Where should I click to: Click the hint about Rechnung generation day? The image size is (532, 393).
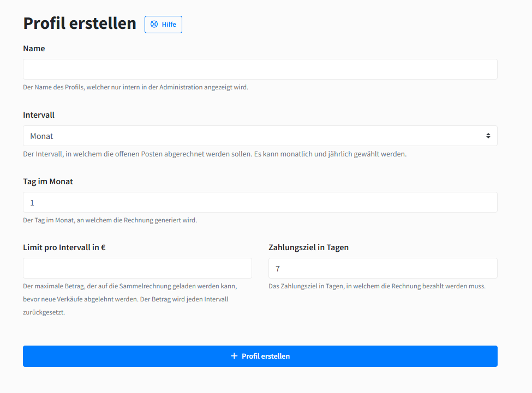coord(110,220)
